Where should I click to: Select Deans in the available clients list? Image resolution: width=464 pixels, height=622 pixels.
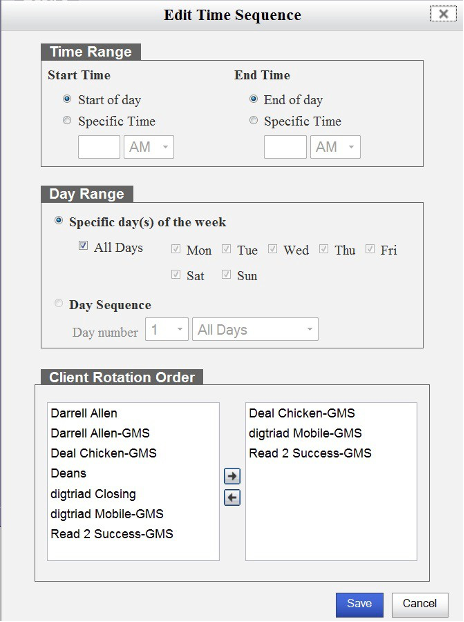(69, 474)
